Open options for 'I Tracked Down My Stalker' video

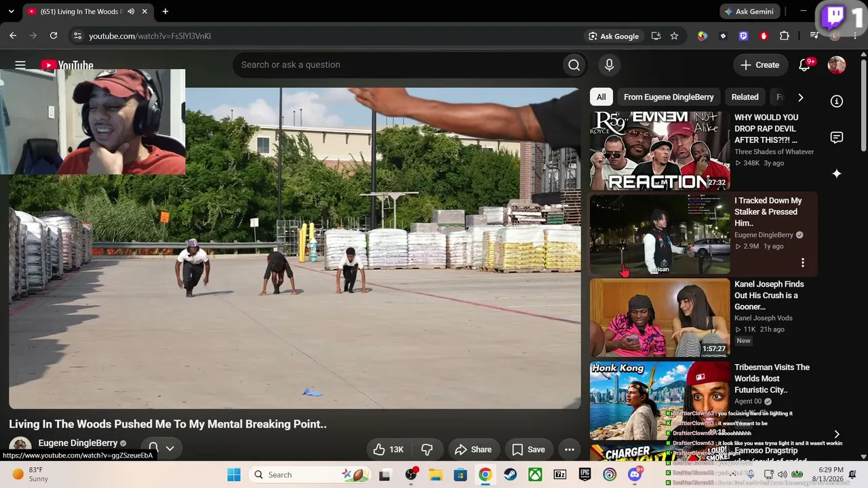pos(803,263)
